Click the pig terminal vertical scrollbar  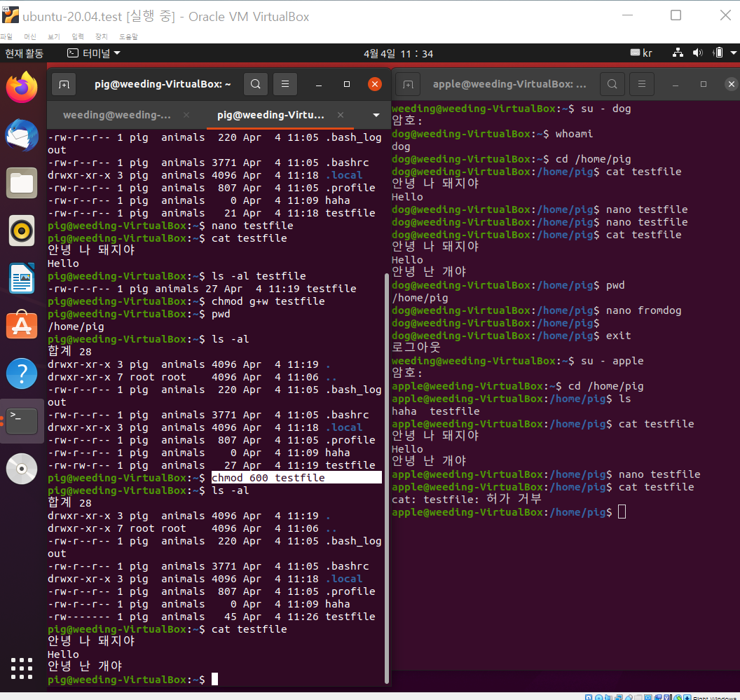click(387, 478)
